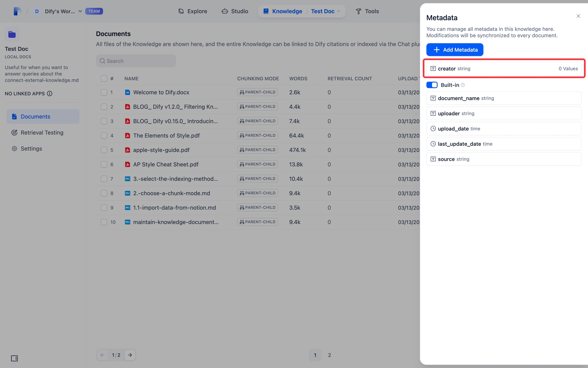The height and width of the screenshot is (368, 588).
Task: Collapse sidebar with bottom-left panel icon
Action: tap(14, 358)
